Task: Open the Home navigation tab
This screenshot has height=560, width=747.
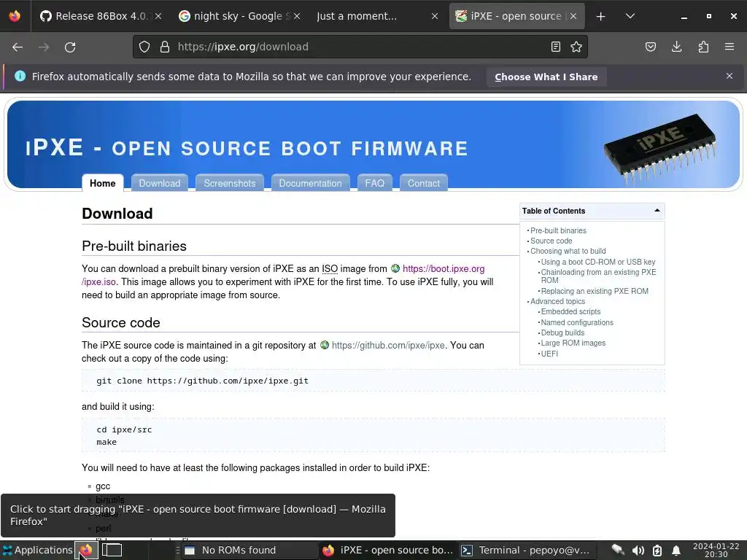Action: point(102,183)
